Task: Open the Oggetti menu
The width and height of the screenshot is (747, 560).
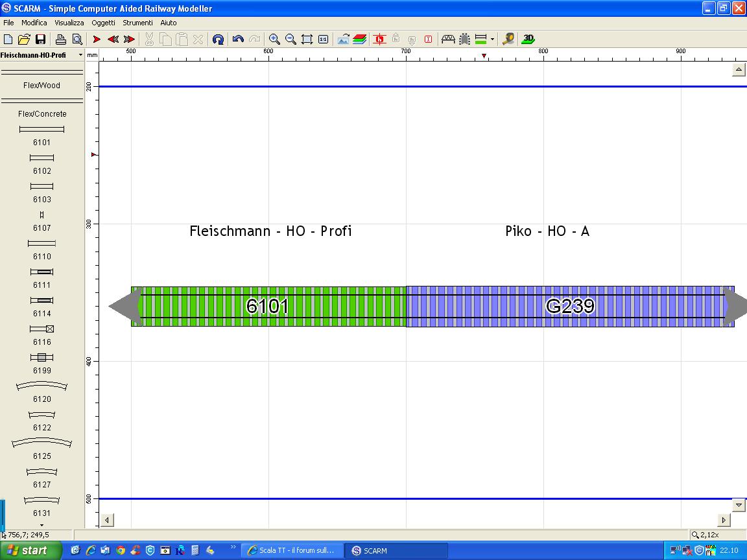Action: click(103, 23)
